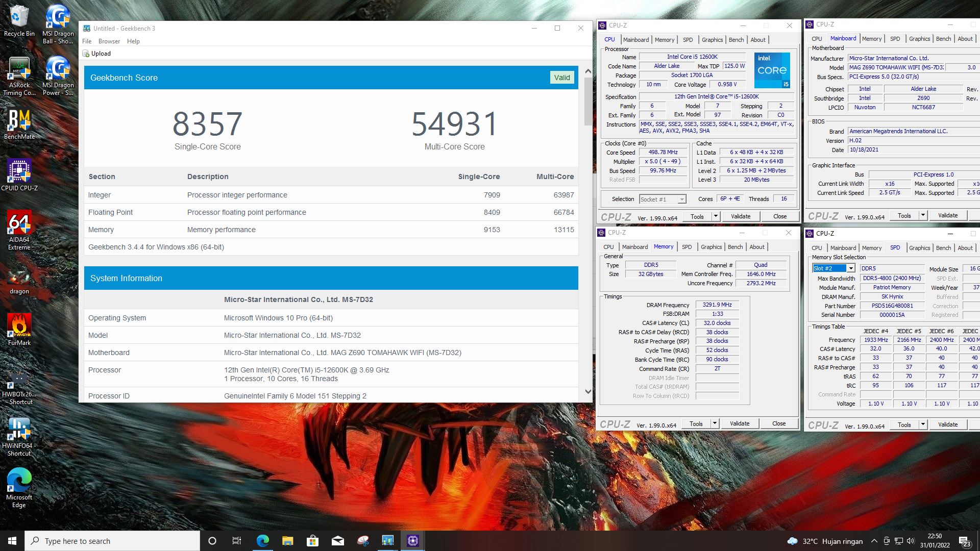Click the Geekbench scrollbar down arrow
The width and height of the screenshot is (980, 551).
tap(587, 392)
